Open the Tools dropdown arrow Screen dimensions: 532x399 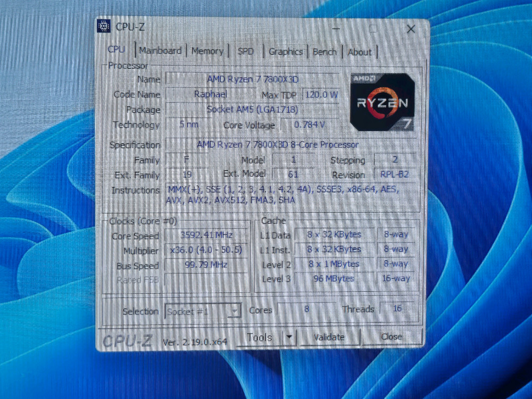pyautogui.click(x=288, y=336)
